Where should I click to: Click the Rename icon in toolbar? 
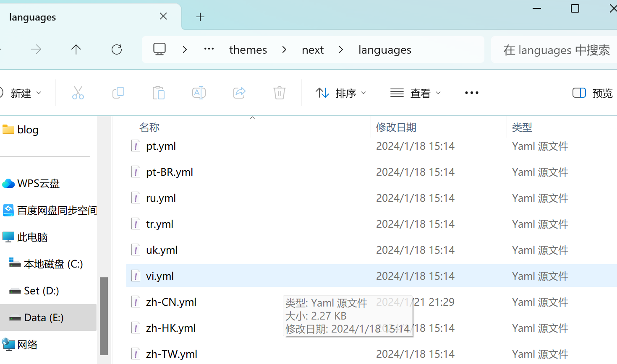199,93
